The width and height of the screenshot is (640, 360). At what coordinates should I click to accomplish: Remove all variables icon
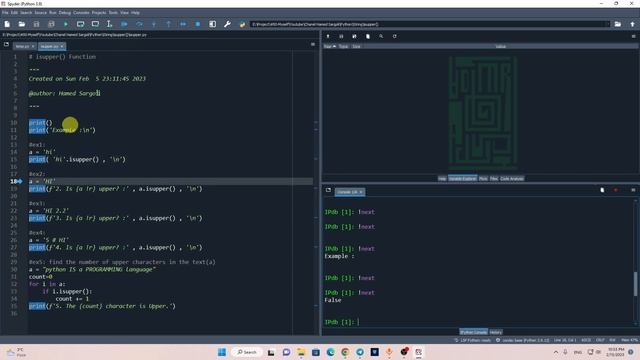(x=368, y=36)
